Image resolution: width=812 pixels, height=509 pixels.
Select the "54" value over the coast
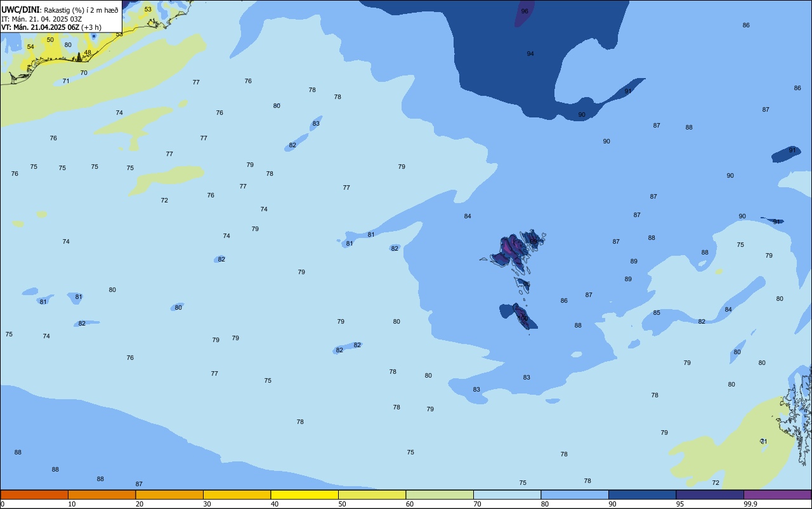pos(30,47)
